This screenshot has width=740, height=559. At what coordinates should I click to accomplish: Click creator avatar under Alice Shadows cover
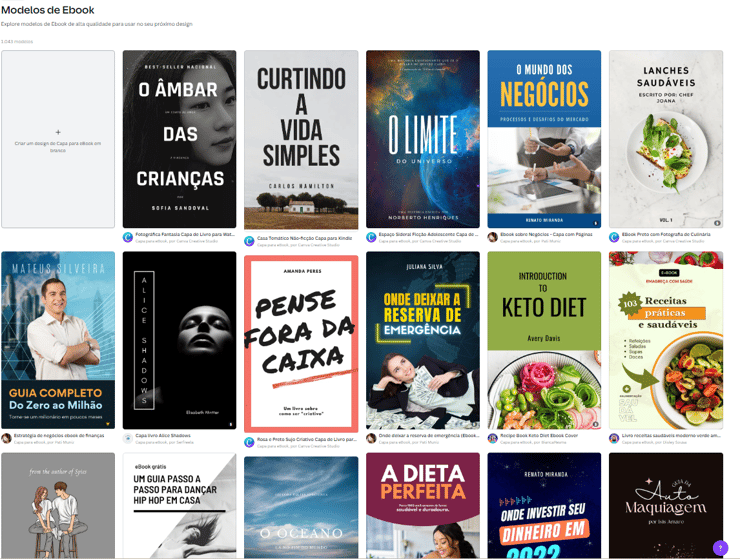[128, 438]
